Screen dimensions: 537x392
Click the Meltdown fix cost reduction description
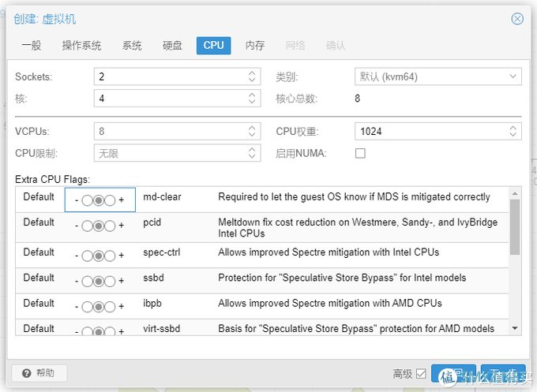click(x=358, y=228)
